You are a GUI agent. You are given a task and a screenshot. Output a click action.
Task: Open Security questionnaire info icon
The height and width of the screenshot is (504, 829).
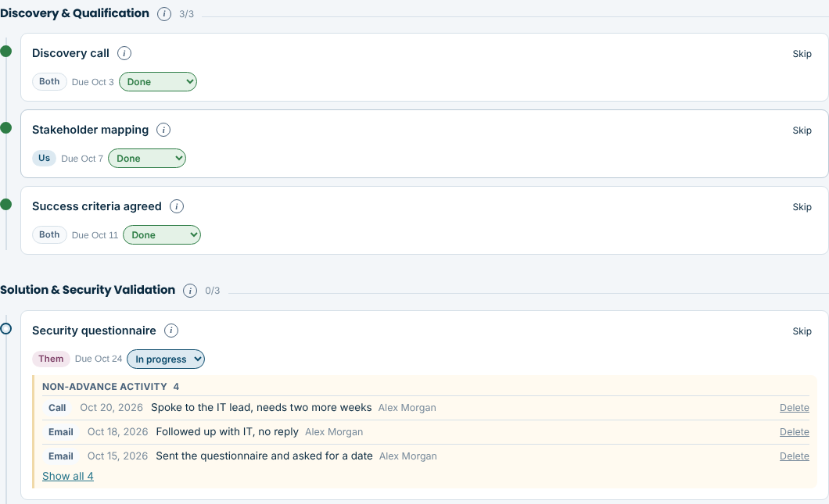point(170,331)
